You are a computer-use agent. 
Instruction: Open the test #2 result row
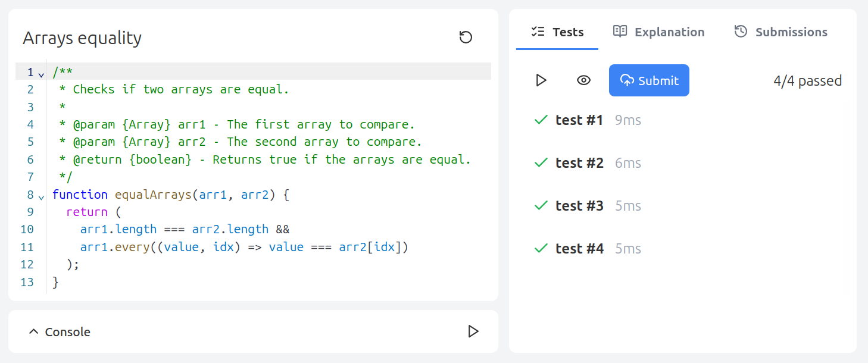point(682,163)
